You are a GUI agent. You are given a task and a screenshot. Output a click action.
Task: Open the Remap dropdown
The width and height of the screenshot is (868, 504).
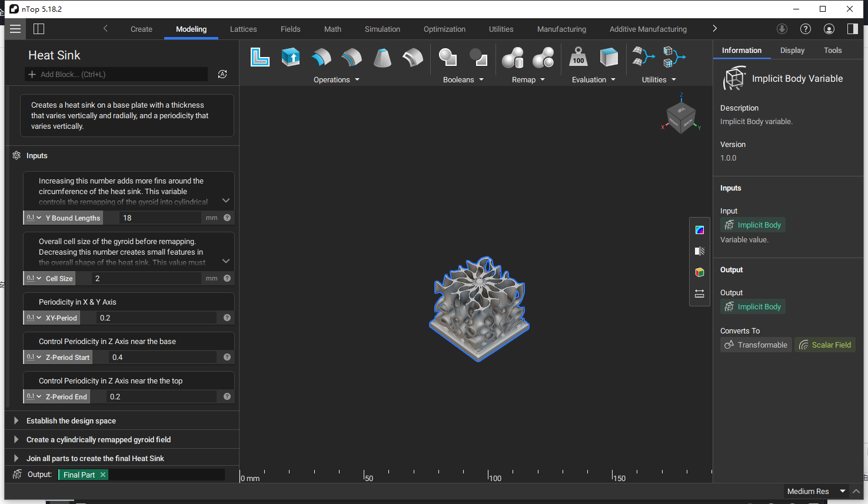click(528, 80)
